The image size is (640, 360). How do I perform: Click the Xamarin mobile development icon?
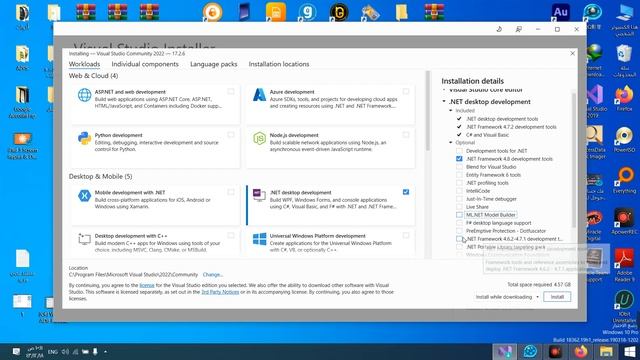(x=84, y=196)
